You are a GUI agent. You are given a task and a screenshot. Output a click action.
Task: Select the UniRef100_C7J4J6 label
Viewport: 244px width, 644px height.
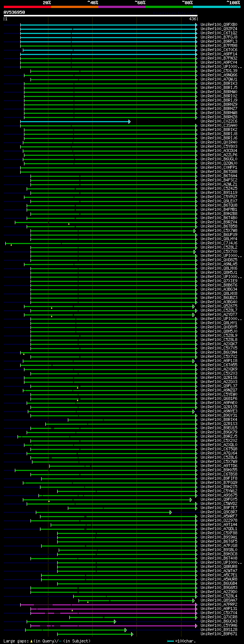(x=219, y=243)
